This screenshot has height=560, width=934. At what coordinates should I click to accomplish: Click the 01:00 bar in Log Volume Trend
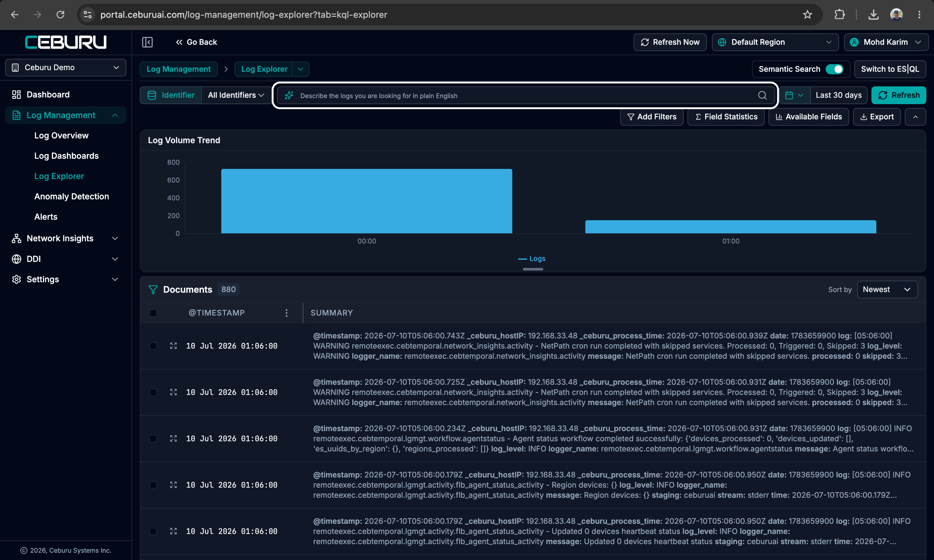(730, 227)
